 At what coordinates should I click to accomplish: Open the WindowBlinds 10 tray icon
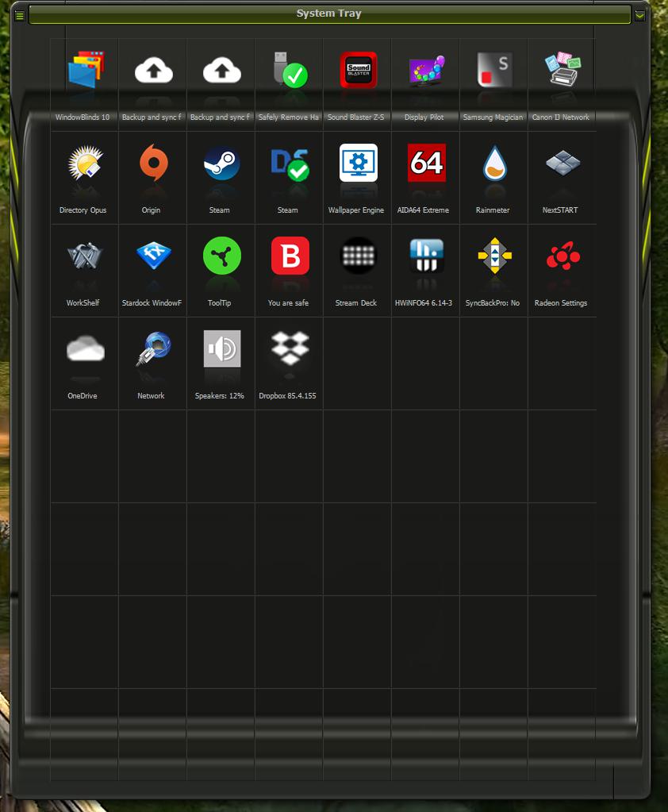pyautogui.click(x=85, y=71)
